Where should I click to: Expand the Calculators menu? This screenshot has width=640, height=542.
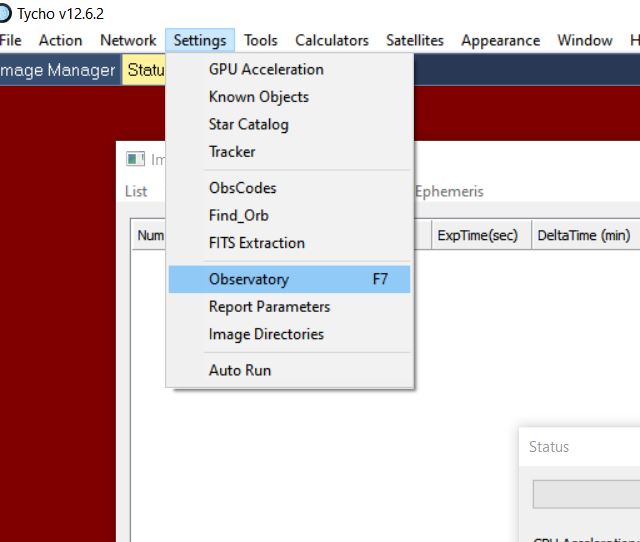332,40
